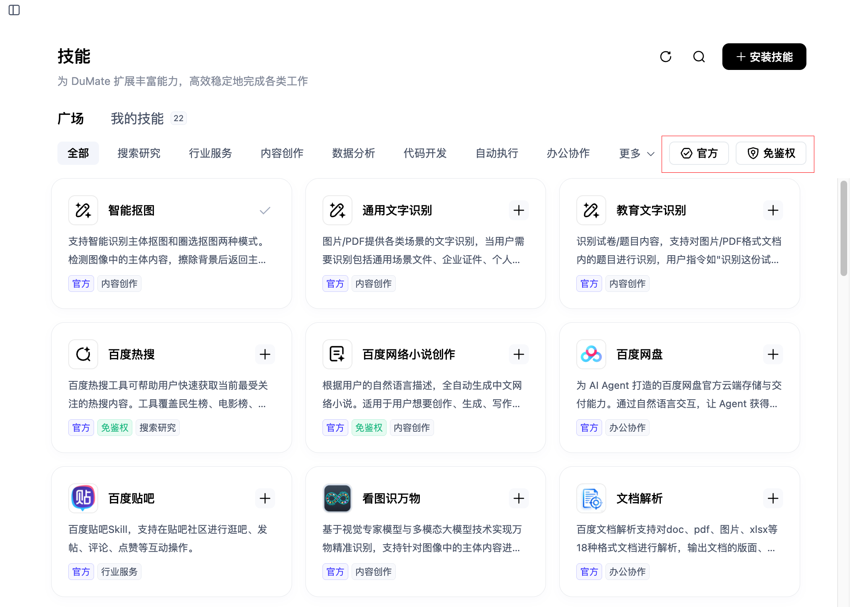This screenshot has height=607, width=868.
Task: Select the 全部 category filter
Action: coord(78,153)
